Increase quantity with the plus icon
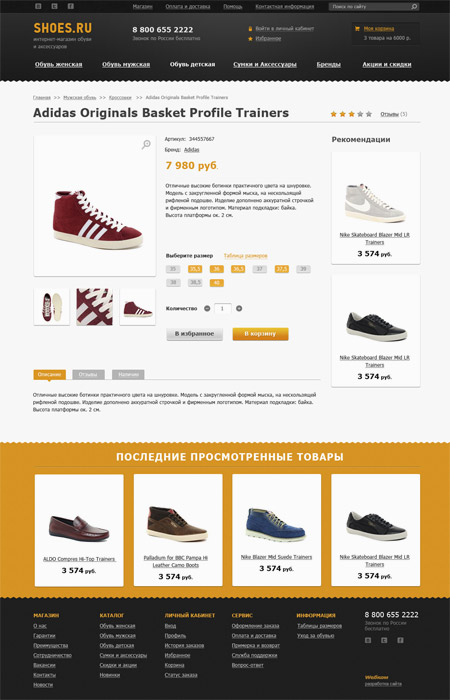Image resolution: width=450 pixels, height=700 pixels. (239, 308)
